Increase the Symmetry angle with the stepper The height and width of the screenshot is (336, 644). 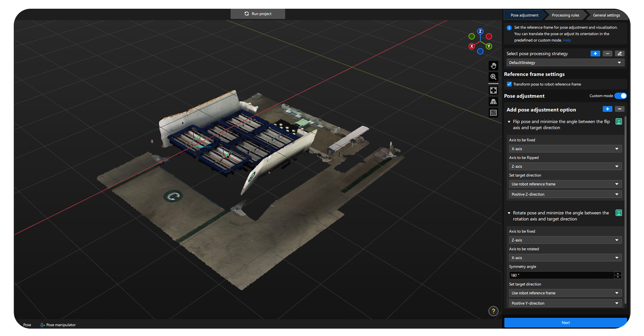tap(618, 274)
